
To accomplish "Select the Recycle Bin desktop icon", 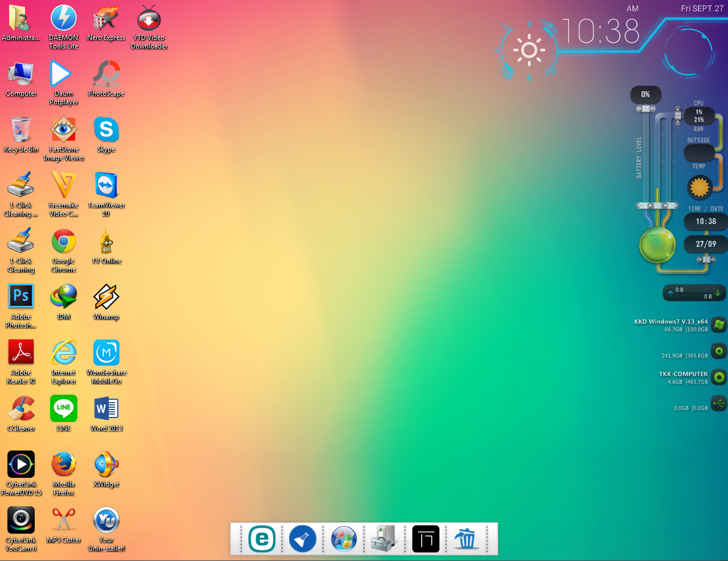I will tap(21, 130).
